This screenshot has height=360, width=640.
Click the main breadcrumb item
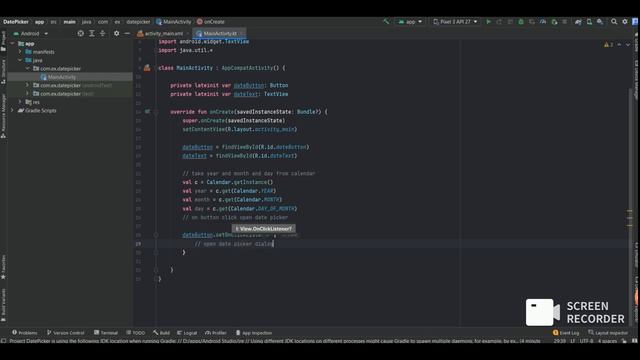tap(69, 22)
